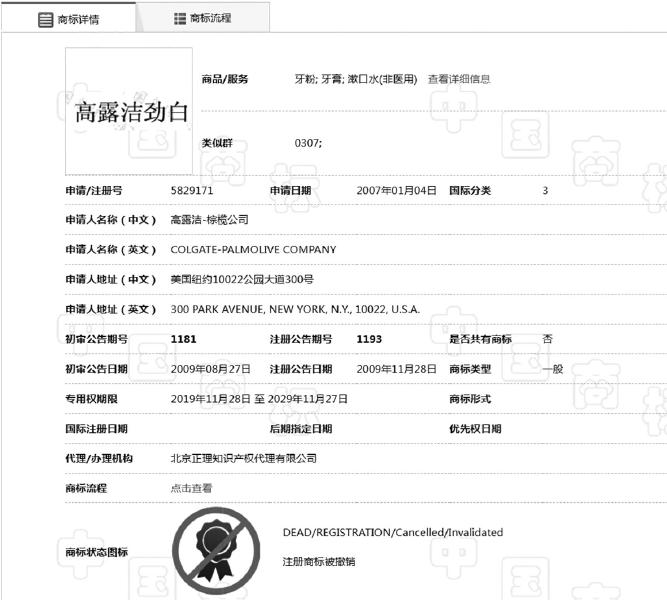This screenshot has height=600, width=667.
Task: Click the 300 PARK AVENUE English address
Action: coord(295,309)
